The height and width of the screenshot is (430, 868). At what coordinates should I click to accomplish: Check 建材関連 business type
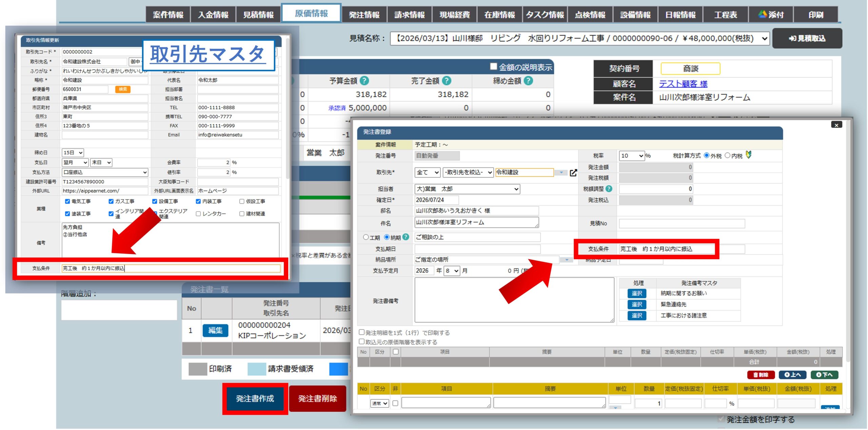pyautogui.click(x=242, y=213)
